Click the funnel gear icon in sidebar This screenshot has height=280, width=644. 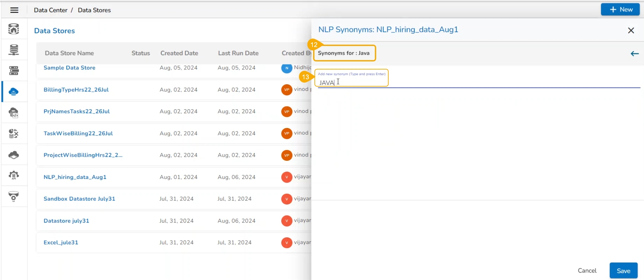[14, 196]
